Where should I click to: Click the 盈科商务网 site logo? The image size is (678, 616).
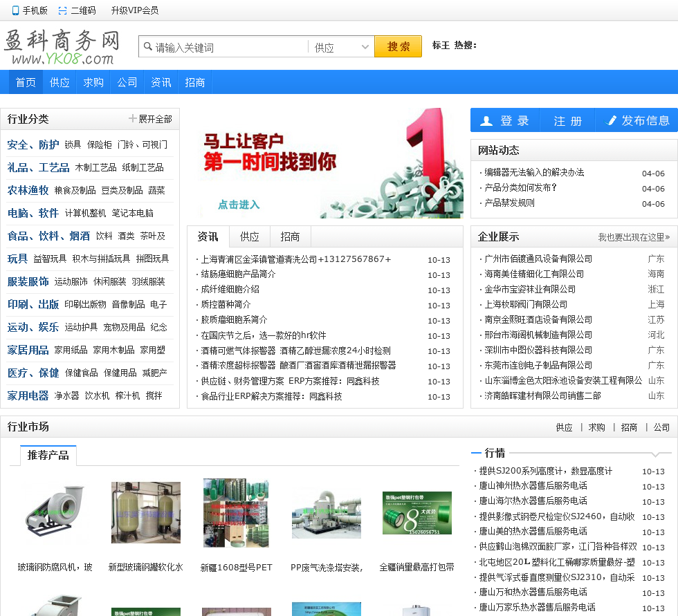click(62, 47)
